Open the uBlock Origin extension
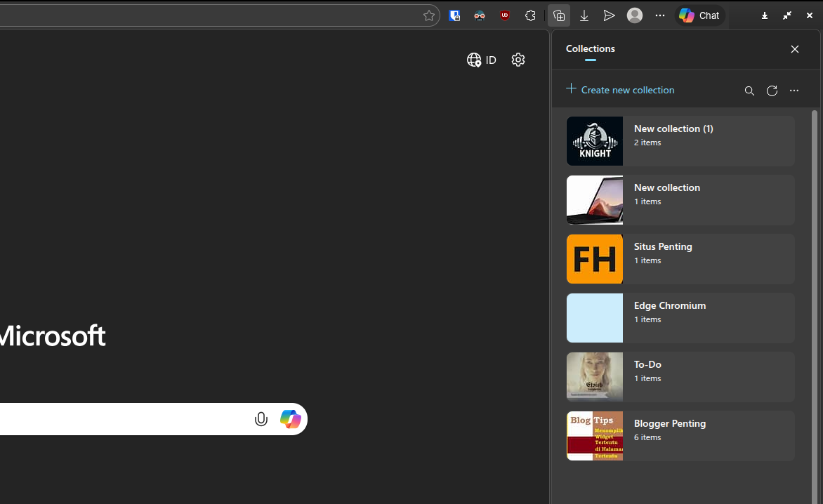 (505, 15)
